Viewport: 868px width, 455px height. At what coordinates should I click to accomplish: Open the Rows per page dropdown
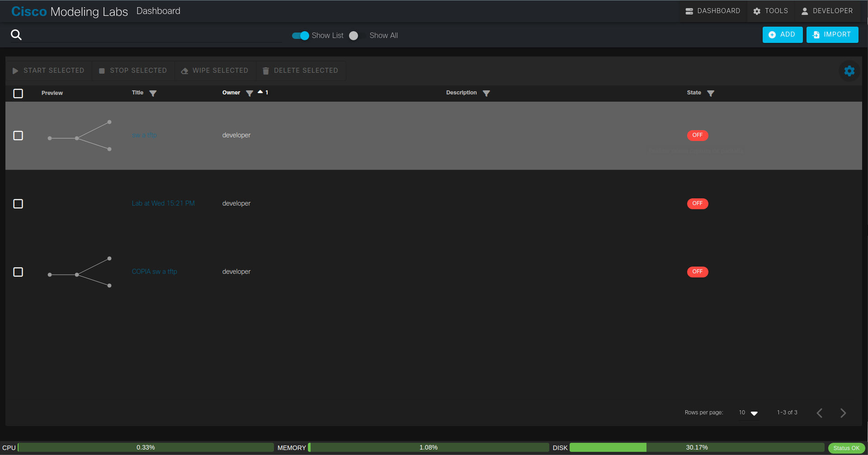(x=748, y=413)
